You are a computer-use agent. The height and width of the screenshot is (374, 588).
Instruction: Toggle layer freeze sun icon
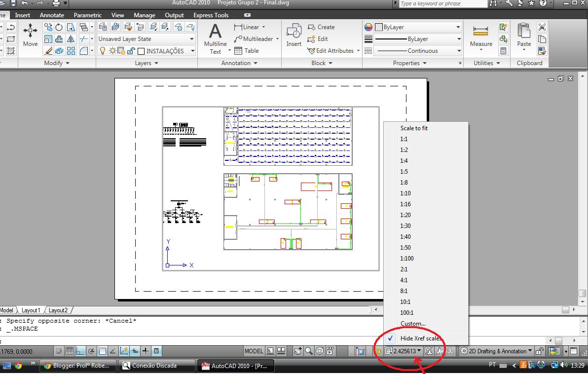coord(112,51)
